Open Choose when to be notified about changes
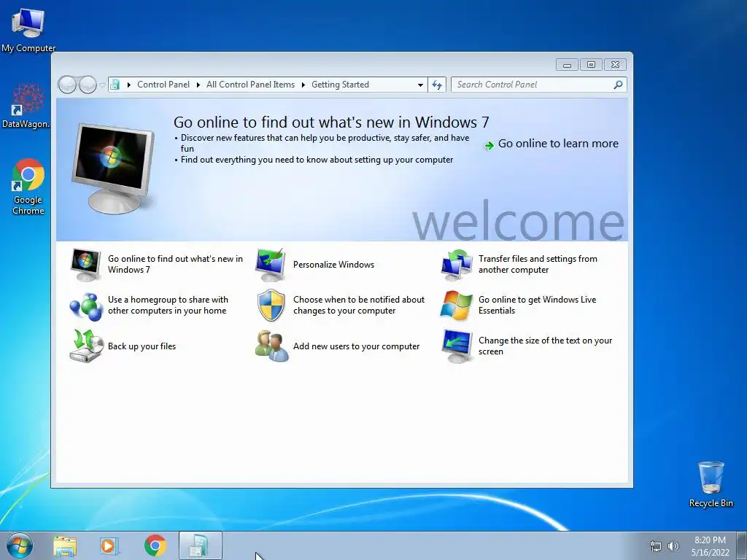 pyautogui.click(x=358, y=306)
